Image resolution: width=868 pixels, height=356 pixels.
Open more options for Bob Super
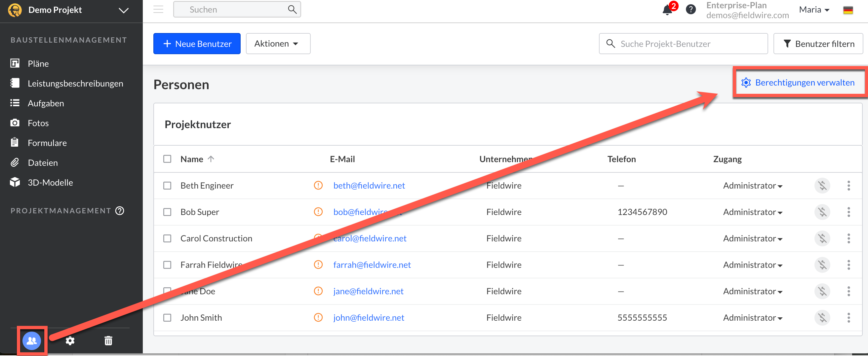848,212
